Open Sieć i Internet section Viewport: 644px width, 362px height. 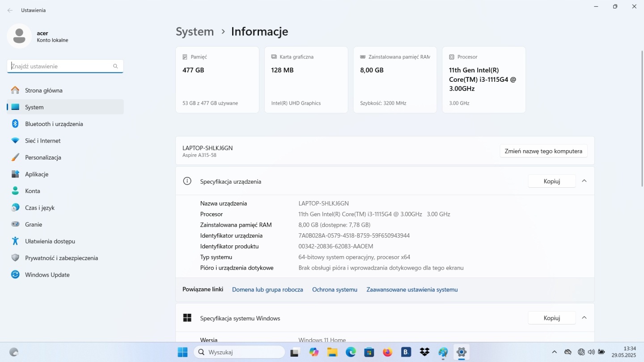42,141
